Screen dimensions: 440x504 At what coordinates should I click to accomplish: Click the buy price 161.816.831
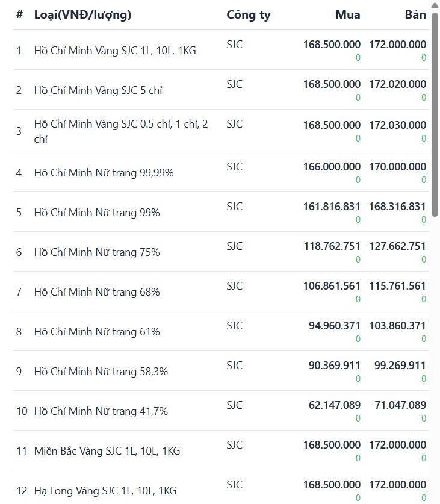pyautogui.click(x=332, y=207)
